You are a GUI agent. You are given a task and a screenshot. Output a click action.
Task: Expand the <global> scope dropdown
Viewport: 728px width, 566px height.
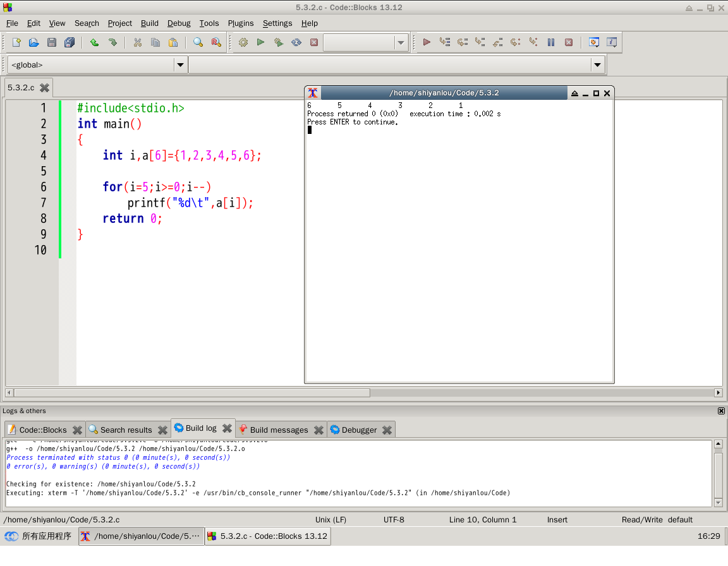[x=181, y=65]
